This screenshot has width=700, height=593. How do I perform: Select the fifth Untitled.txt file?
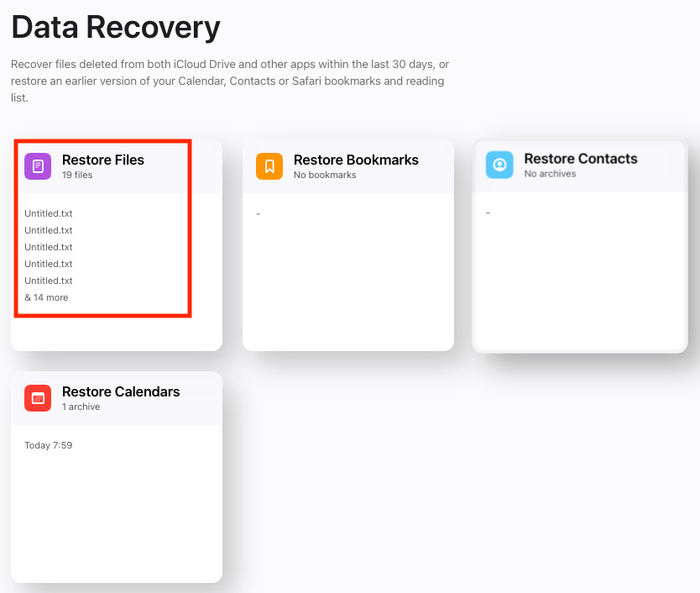coord(46,281)
